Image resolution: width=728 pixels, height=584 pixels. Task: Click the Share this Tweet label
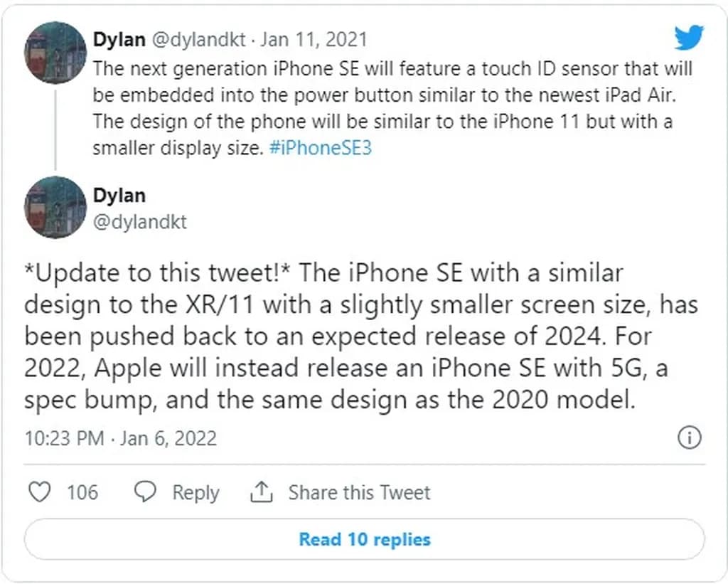point(359,492)
